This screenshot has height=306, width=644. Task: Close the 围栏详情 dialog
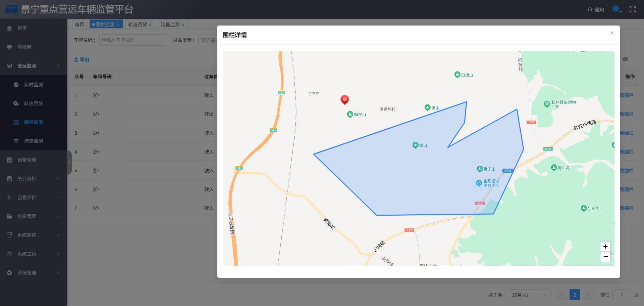tap(611, 33)
